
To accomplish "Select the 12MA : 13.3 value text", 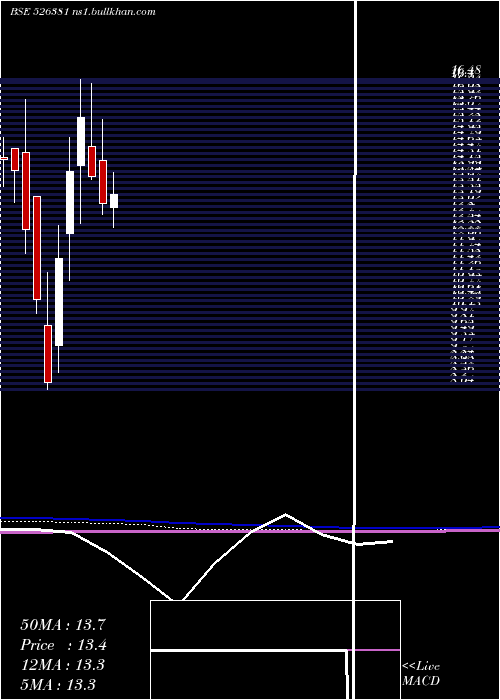I will pyautogui.click(x=62, y=665).
